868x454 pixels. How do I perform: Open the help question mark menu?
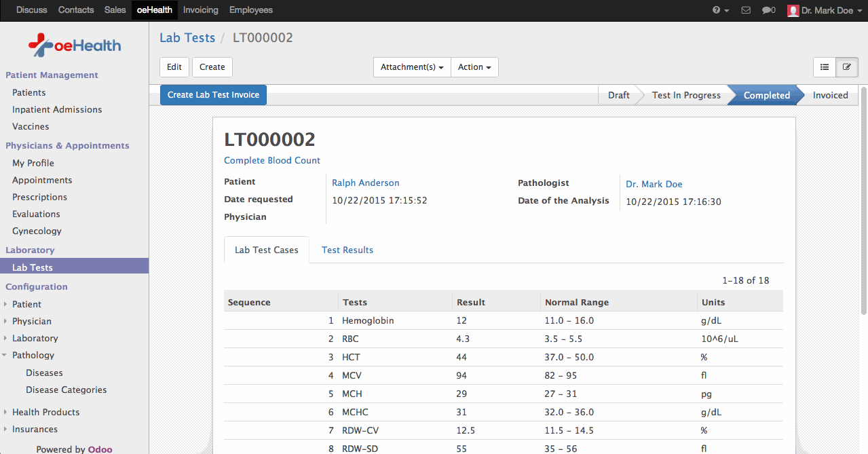[720, 10]
